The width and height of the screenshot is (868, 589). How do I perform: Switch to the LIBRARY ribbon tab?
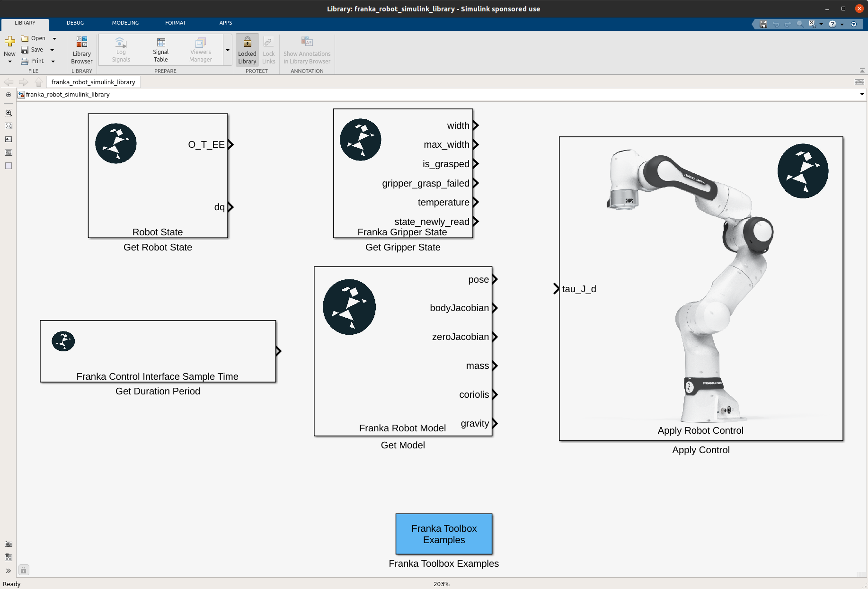click(x=25, y=23)
